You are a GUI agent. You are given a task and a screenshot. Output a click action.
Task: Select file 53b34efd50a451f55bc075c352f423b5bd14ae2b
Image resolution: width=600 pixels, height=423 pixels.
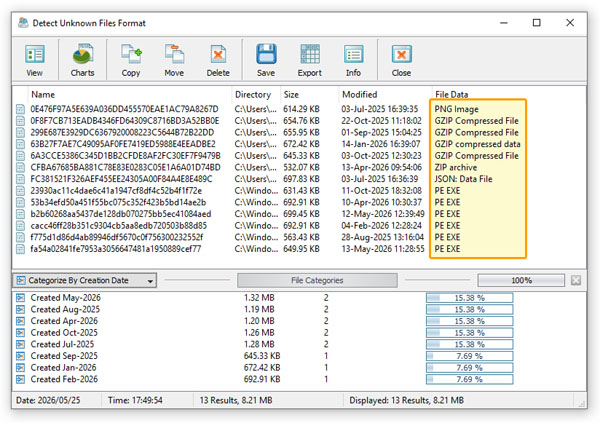[118, 203]
